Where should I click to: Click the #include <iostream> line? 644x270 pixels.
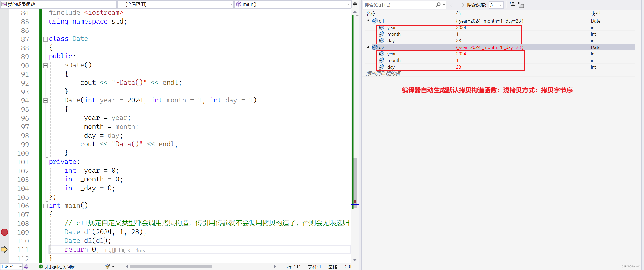[86, 13]
